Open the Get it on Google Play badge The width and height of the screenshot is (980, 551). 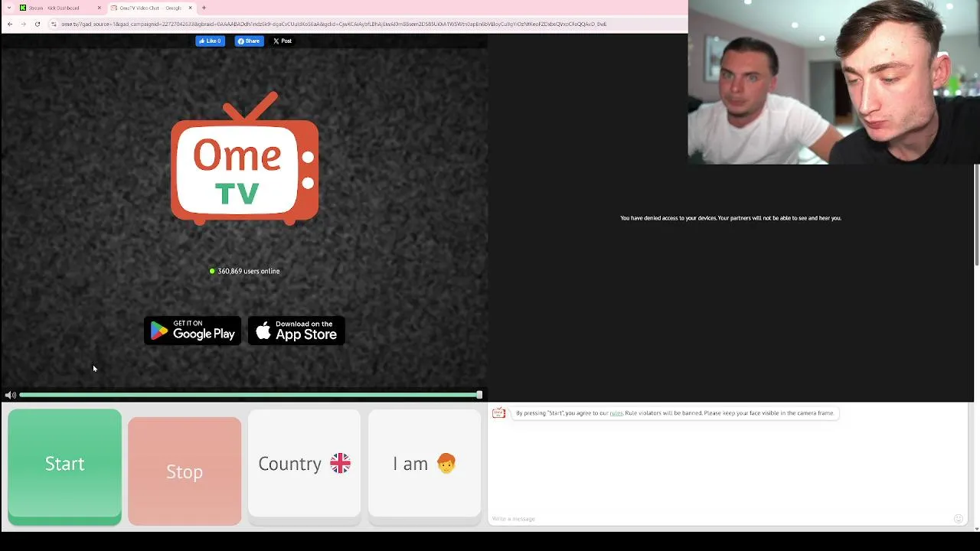[x=193, y=331]
